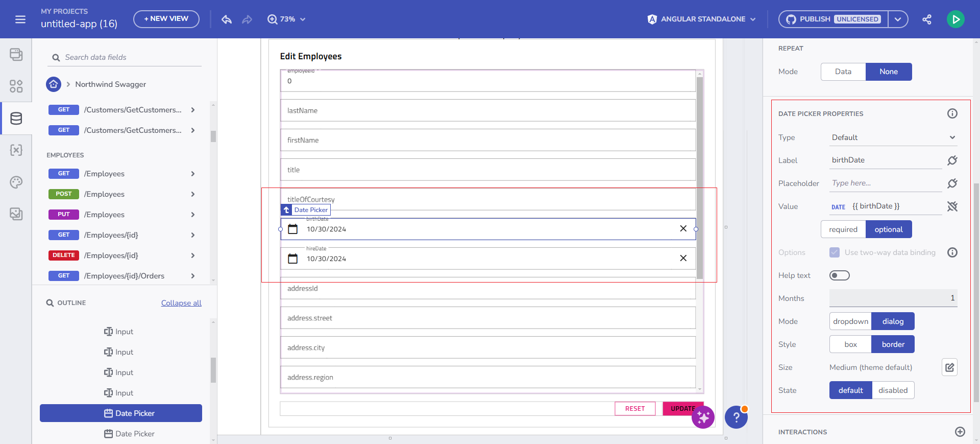
Task: Open the 73% zoom level dropdown
Action: [x=287, y=19]
